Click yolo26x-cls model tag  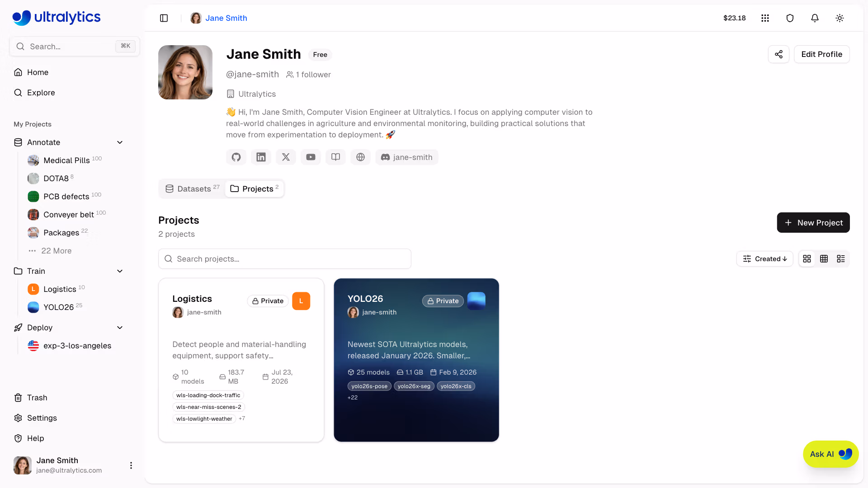pos(456,386)
